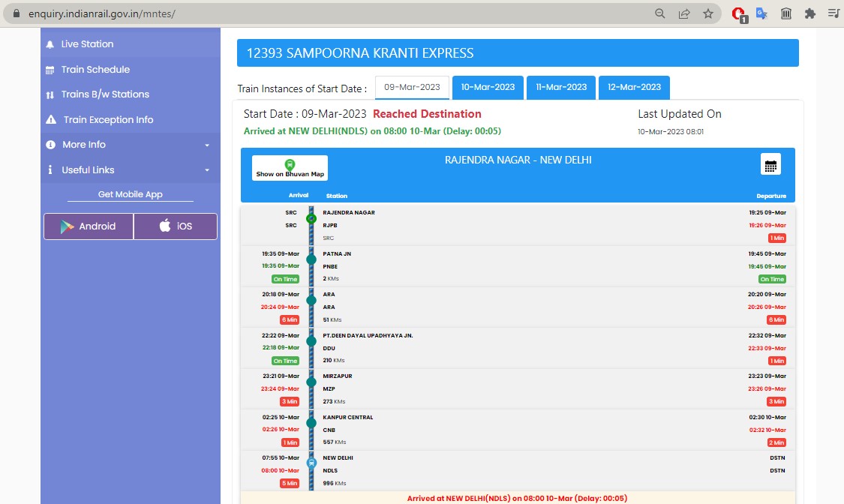
Task: Click the Trains B/w Stations arrows icon
Action: point(50,94)
